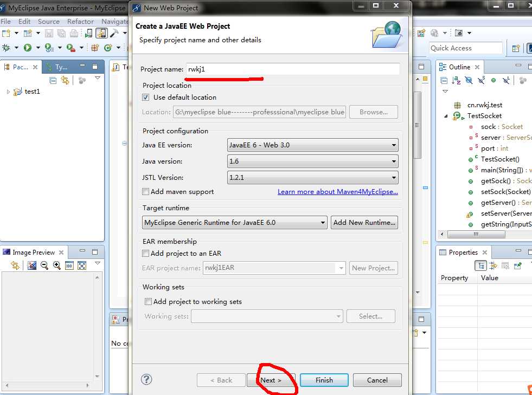Zoom out in the Image Preview panel

[44, 265]
